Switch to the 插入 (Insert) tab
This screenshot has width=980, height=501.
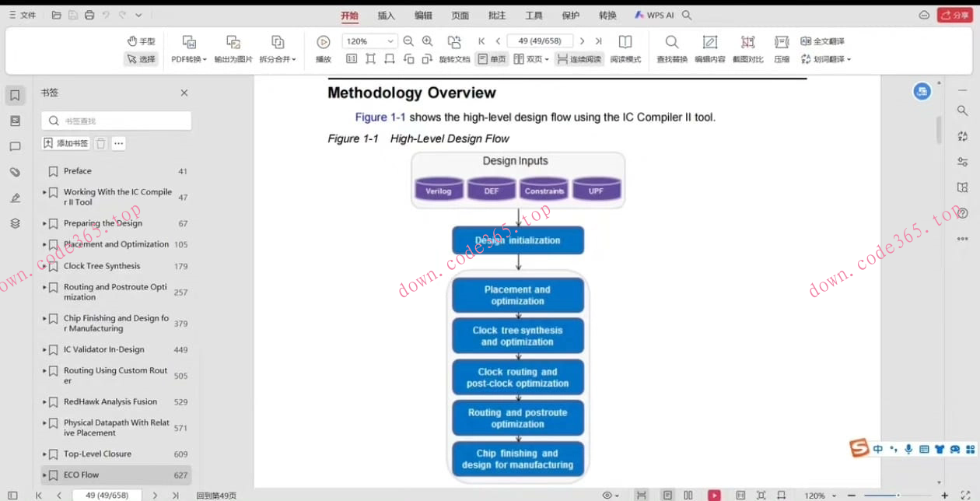tap(386, 16)
